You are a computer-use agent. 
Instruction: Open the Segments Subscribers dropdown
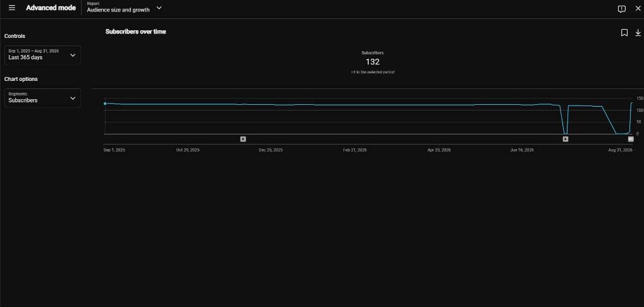(x=43, y=98)
